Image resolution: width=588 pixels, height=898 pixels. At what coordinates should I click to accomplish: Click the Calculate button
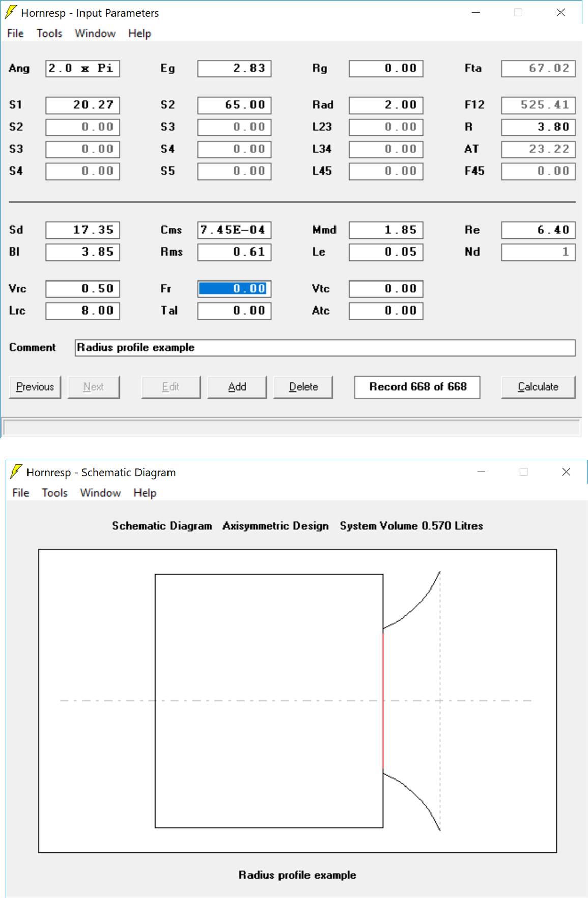coord(538,387)
